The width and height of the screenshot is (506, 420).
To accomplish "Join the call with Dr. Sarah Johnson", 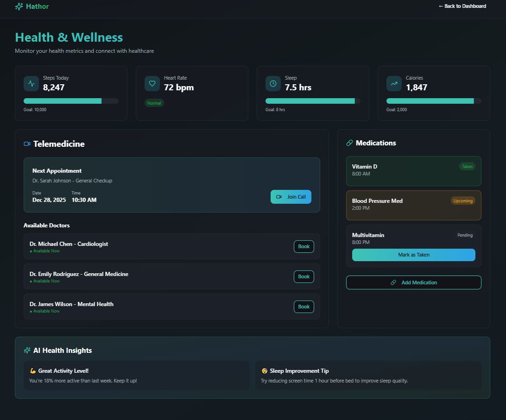I will coord(291,197).
